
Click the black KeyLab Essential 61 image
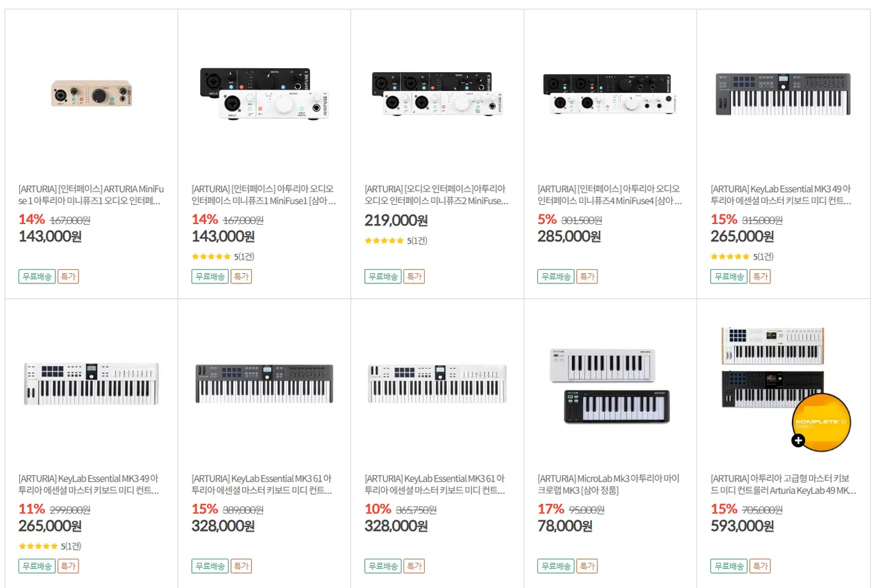pyautogui.click(x=264, y=382)
